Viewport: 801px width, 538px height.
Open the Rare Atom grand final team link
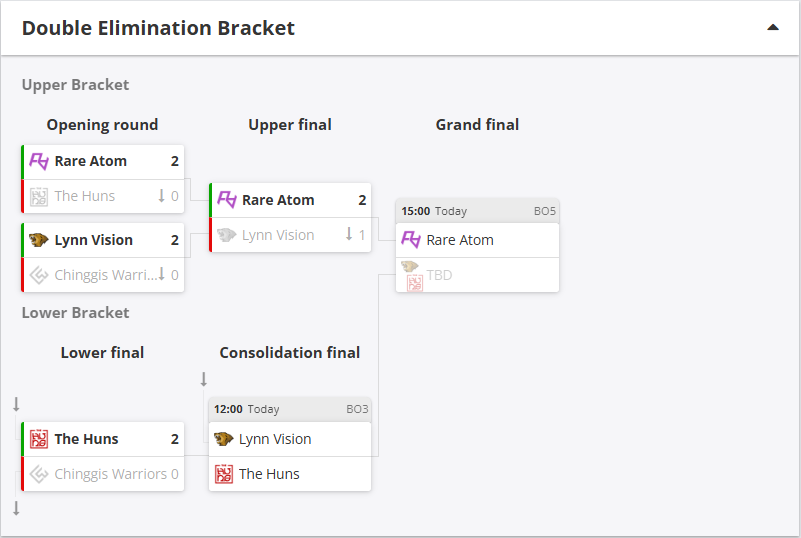(460, 240)
